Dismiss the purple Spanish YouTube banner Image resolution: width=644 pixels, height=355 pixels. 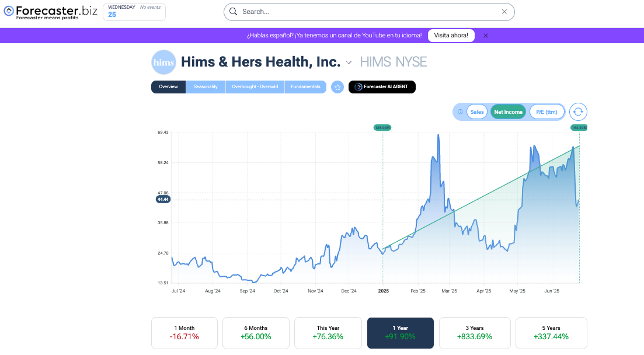pos(485,36)
